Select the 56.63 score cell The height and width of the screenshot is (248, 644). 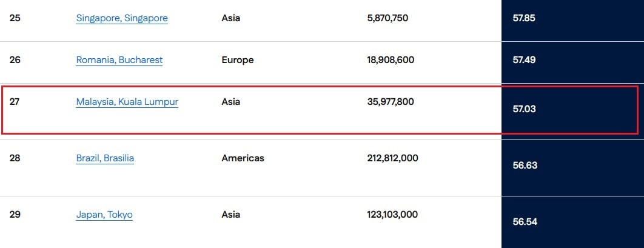tap(524, 166)
